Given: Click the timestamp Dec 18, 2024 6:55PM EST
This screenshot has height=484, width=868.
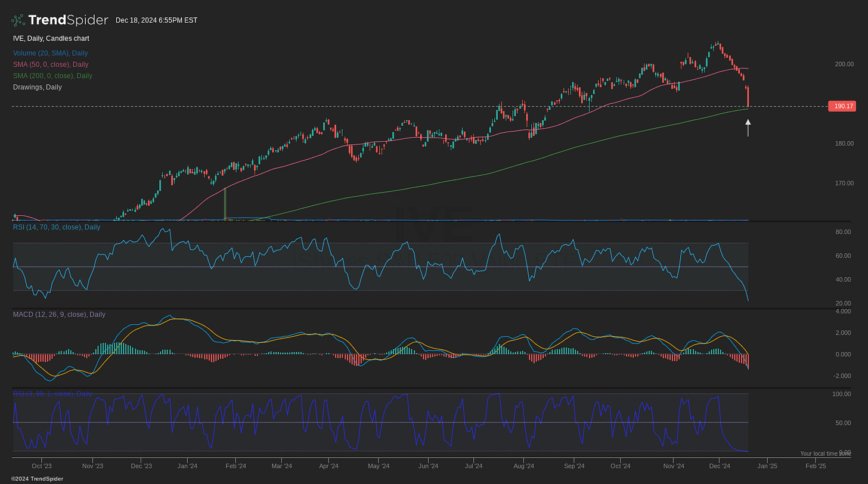Looking at the screenshot, I should point(156,20).
